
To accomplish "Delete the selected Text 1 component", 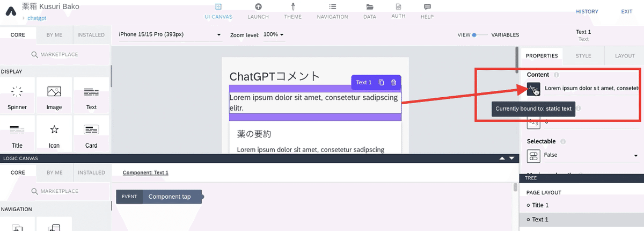I will pos(393,82).
